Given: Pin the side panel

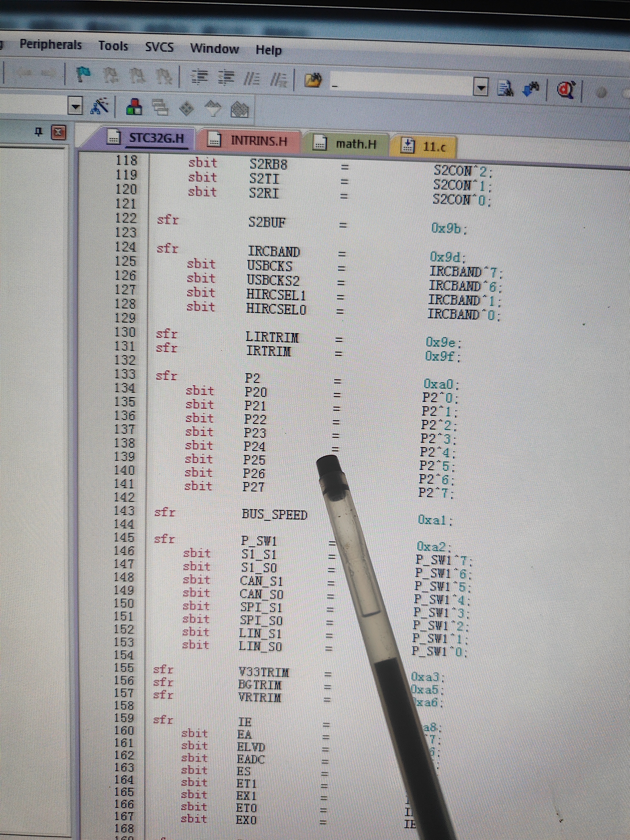Looking at the screenshot, I should [38, 132].
